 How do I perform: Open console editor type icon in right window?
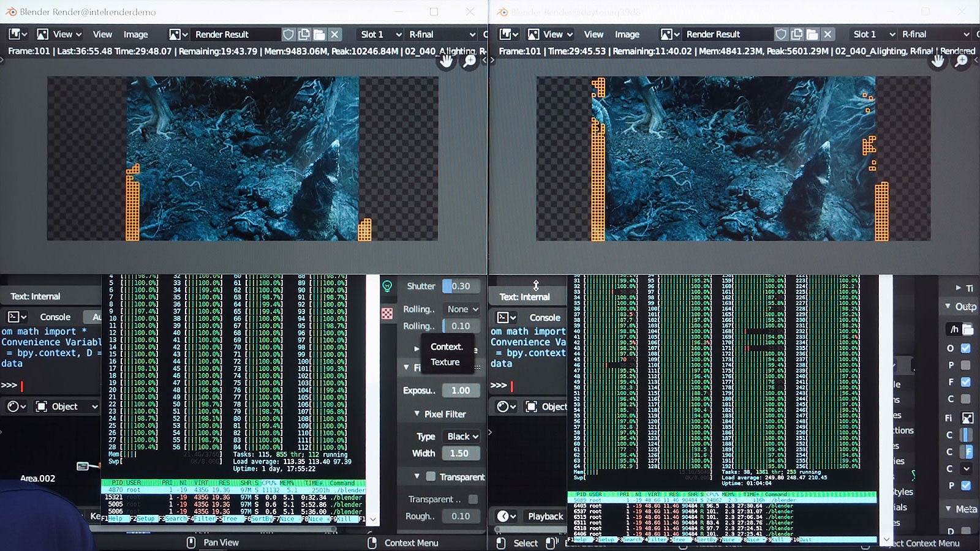tap(506, 317)
